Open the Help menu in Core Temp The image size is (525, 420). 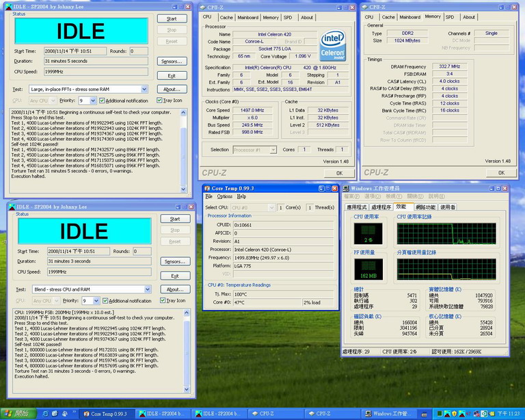tap(241, 196)
